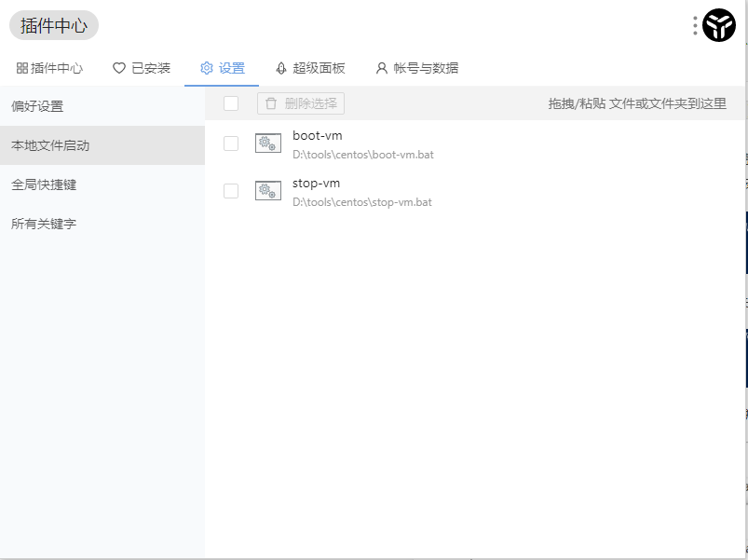
Task: Open the three-dot more options menu
Action: click(695, 25)
